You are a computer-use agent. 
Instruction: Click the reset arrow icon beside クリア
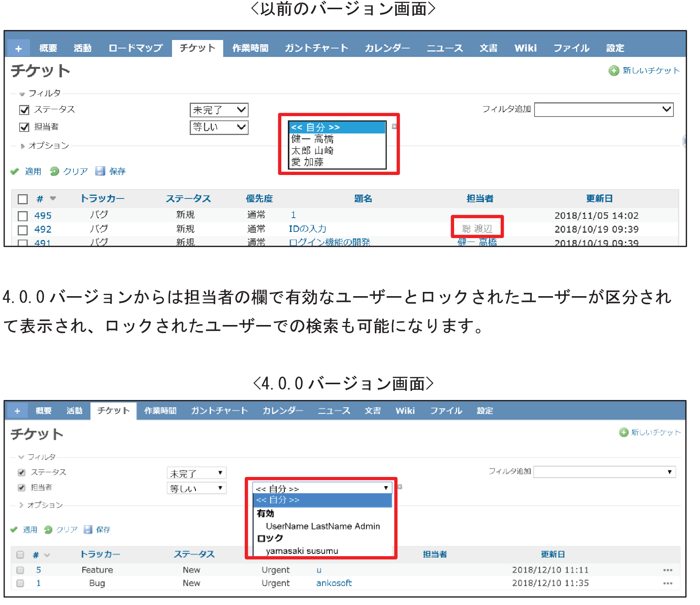point(55,172)
